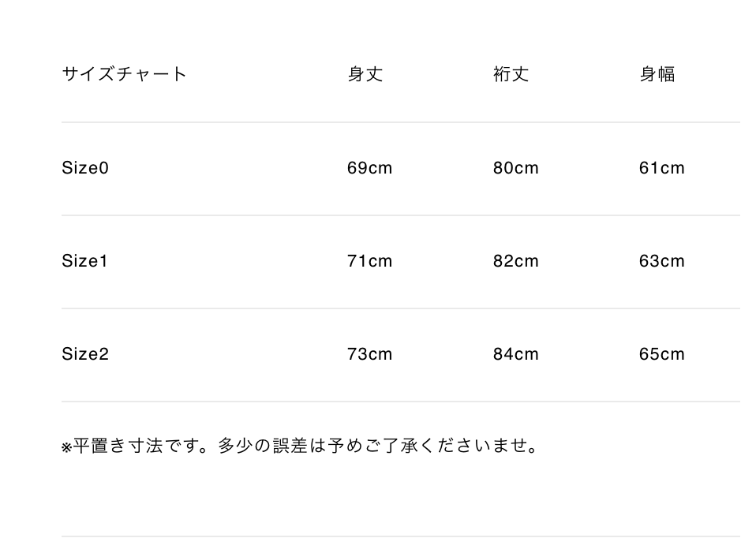The width and height of the screenshot is (756, 538).
Task: Click the divider line under the header row
Action: 400,122
